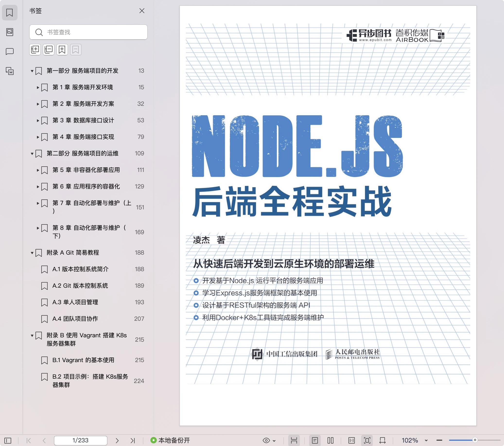This screenshot has width=504, height=446.
Task: Click the zoom slider handle
Action: click(475, 440)
